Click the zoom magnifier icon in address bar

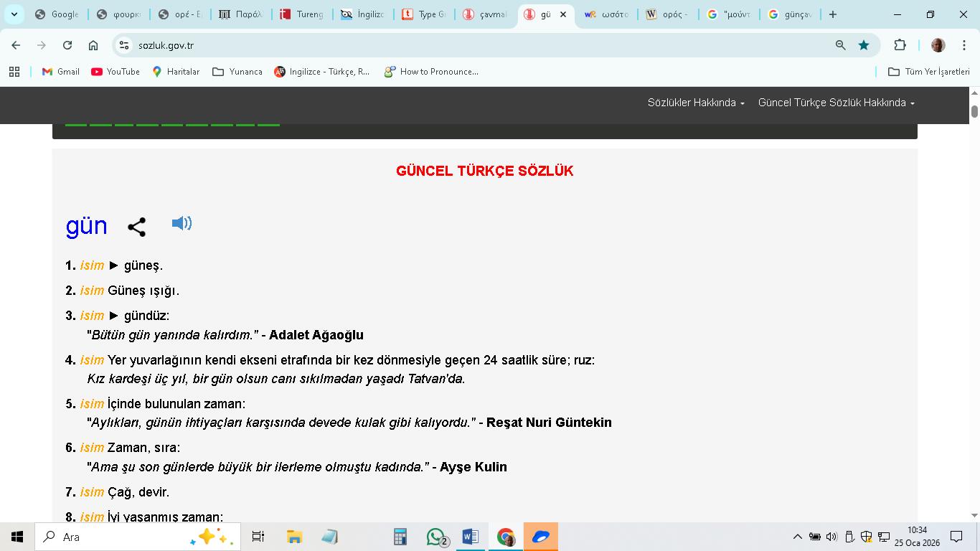(840, 45)
